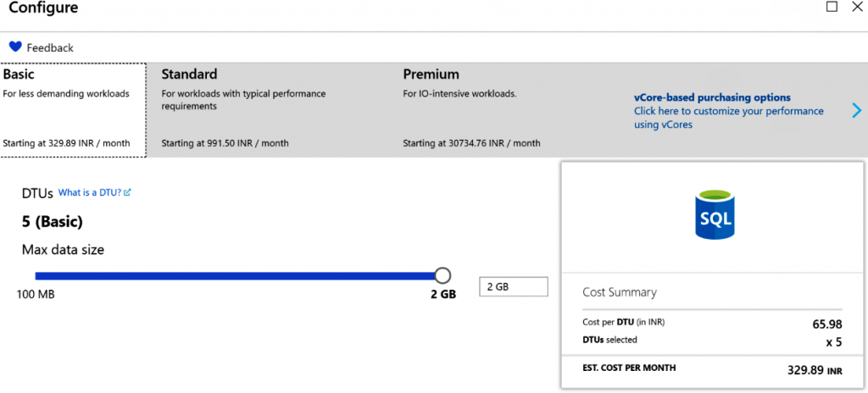The height and width of the screenshot is (393, 868).
Task: Open the Feedback link
Action: (x=50, y=48)
